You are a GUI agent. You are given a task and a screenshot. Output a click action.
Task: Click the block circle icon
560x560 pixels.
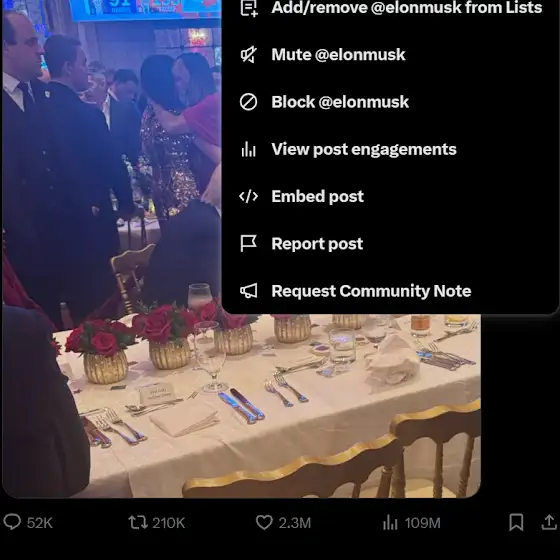pyautogui.click(x=248, y=102)
